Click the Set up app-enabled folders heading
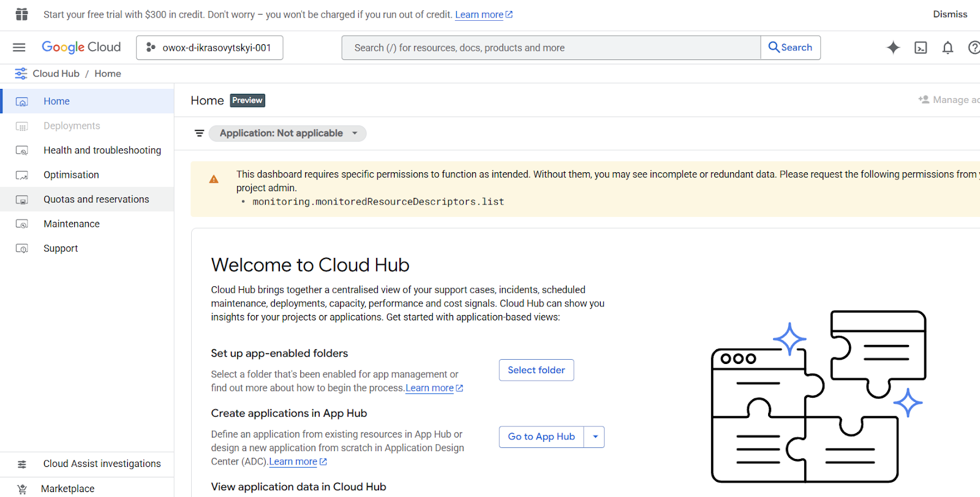Screen dimensions: 980x497 279,353
